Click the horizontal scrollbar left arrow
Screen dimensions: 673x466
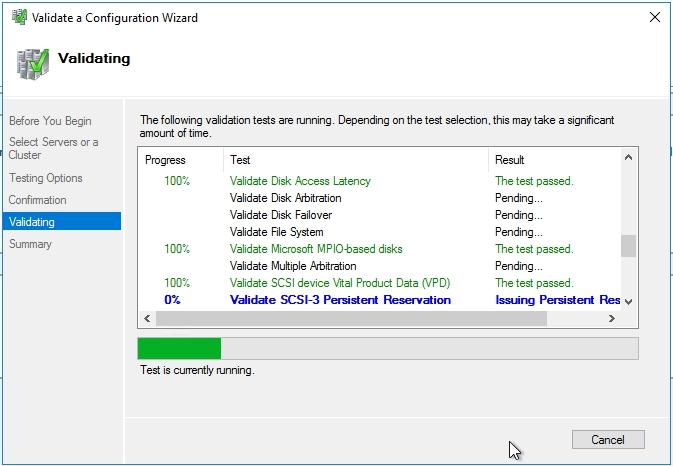(147, 318)
